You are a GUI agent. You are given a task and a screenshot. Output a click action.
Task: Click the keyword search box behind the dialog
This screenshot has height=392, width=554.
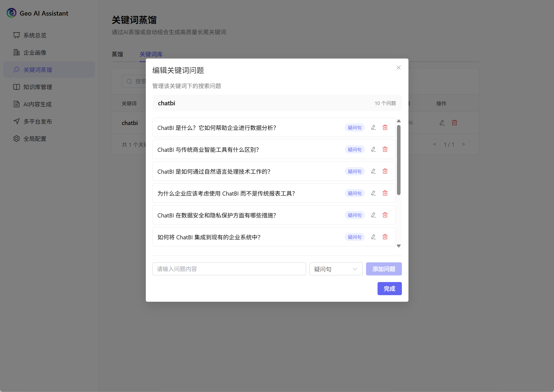134,81
